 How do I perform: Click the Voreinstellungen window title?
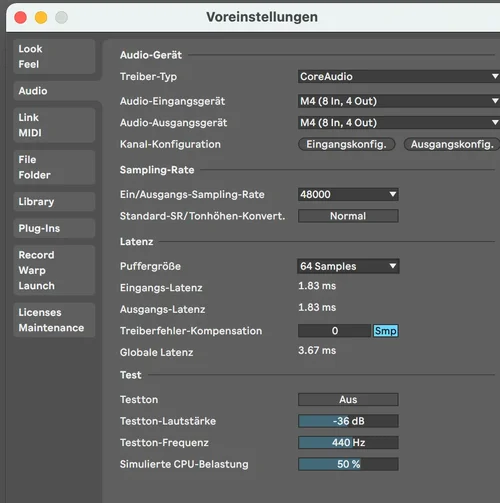tap(262, 17)
